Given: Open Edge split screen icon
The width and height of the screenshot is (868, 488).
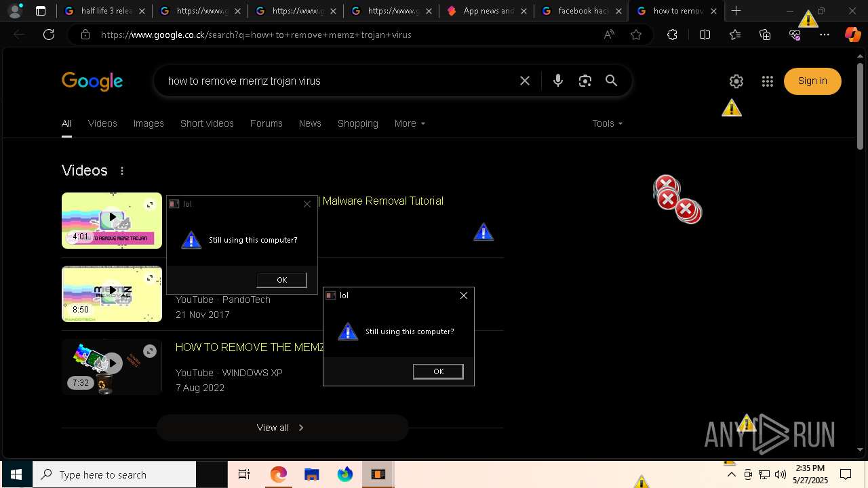Looking at the screenshot, I should click(705, 35).
